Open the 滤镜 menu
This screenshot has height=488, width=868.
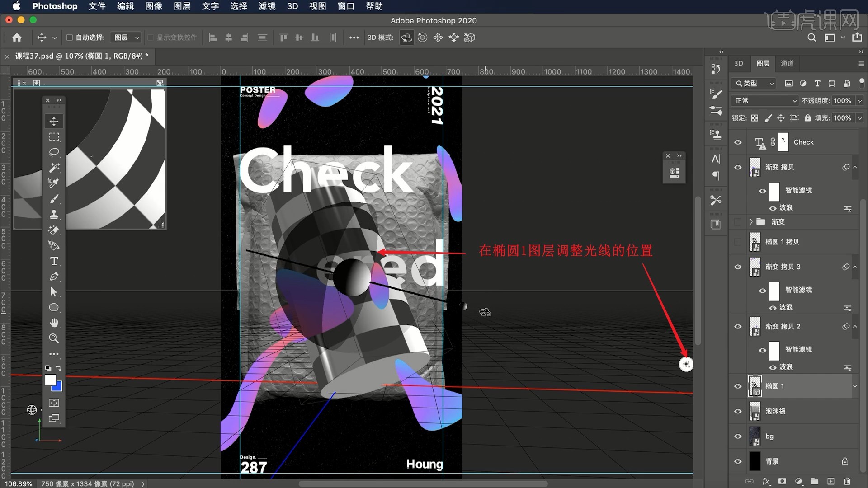pos(265,6)
